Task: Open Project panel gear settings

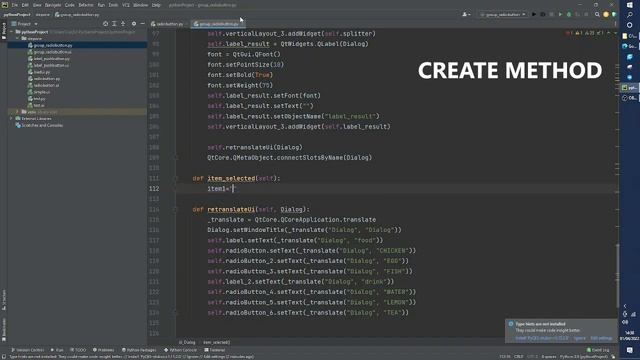Action: tap(134, 24)
